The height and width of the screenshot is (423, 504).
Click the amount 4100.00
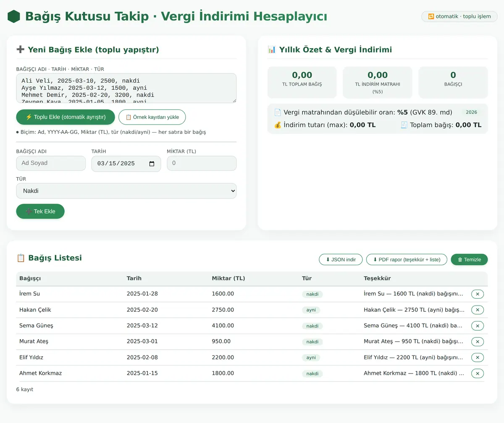tap(223, 326)
